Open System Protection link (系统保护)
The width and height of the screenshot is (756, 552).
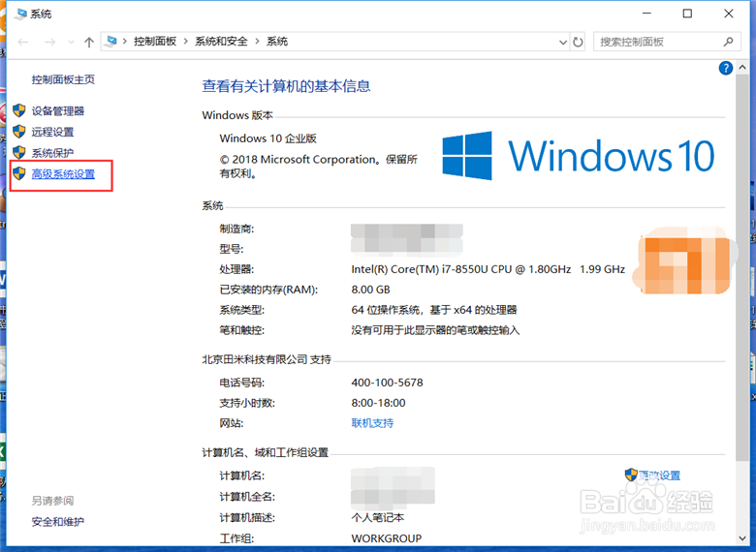tap(52, 153)
